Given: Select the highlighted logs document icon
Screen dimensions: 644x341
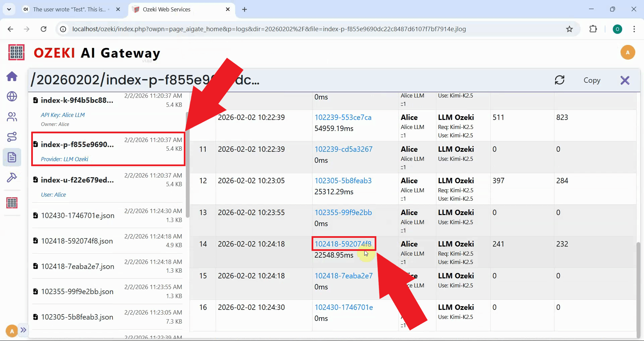Looking at the screenshot, I should (x=12, y=157).
